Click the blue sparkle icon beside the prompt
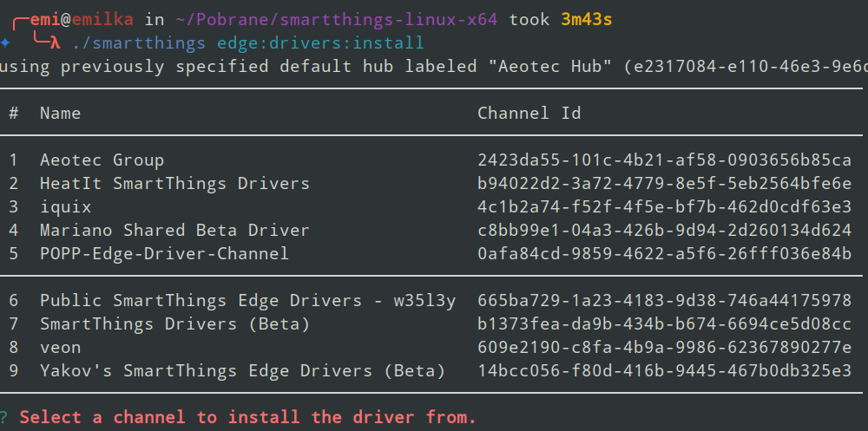868x431 pixels. tap(5, 42)
